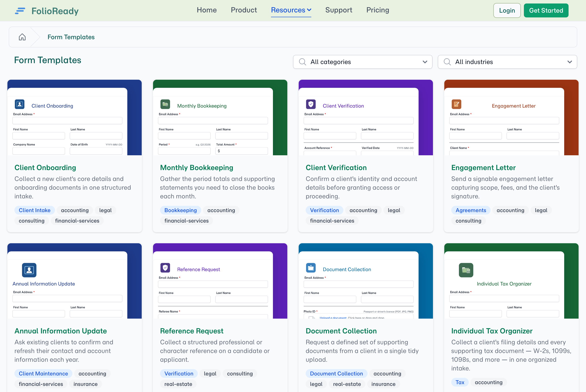The image size is (586, 392).
Task: Click financial-services tag on Monthly Bookkeeping card
Action: point(186,221)
